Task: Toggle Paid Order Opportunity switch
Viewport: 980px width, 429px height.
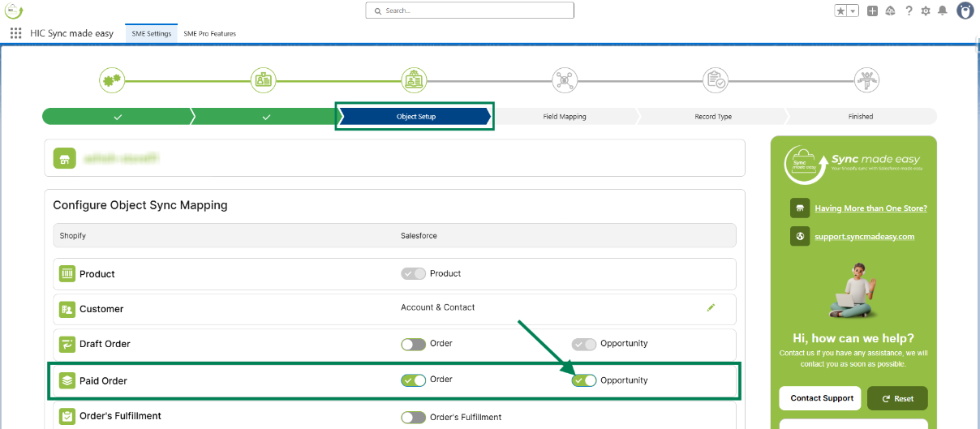Action: (584, 380)
